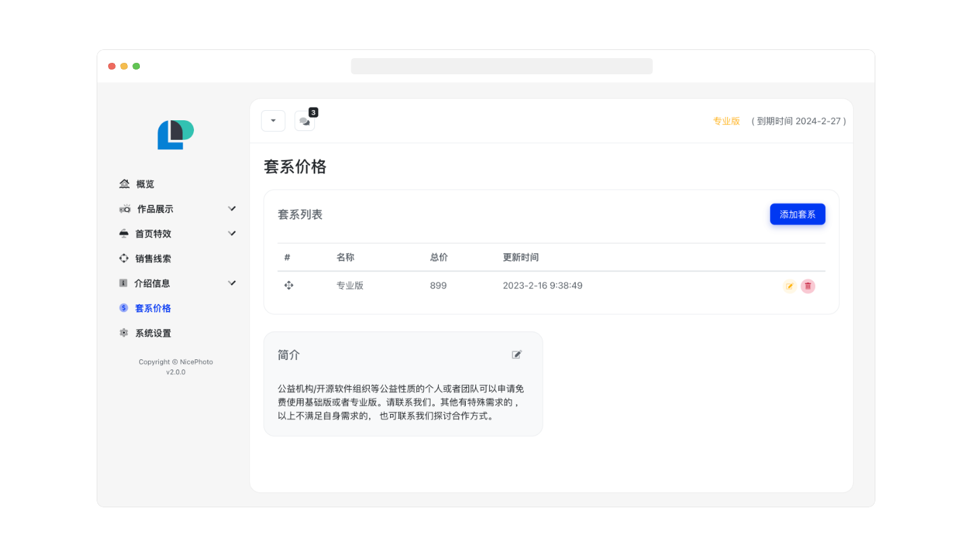Expand the 作品展示 submenu chevron
Screen dimensions: 972x560
click(x=232, y=209)
